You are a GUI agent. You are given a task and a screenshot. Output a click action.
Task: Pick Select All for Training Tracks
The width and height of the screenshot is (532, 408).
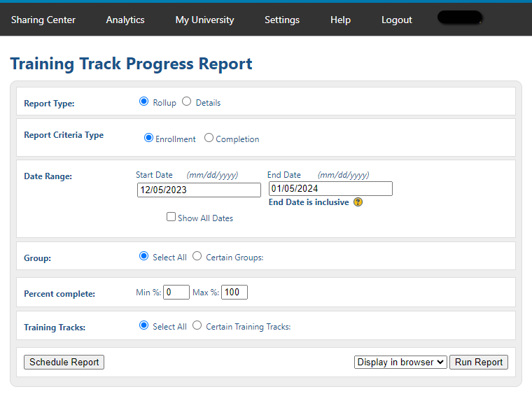click(x=144, y=325)
